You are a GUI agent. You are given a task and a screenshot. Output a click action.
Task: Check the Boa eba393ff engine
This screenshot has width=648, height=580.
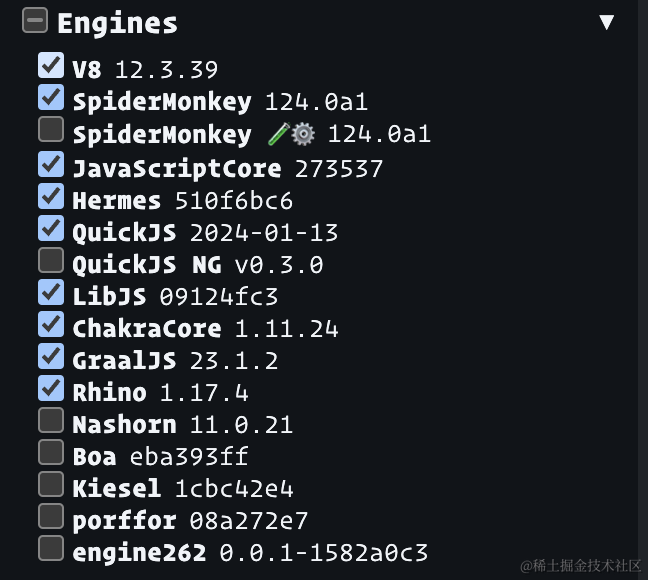pos(51,452)
